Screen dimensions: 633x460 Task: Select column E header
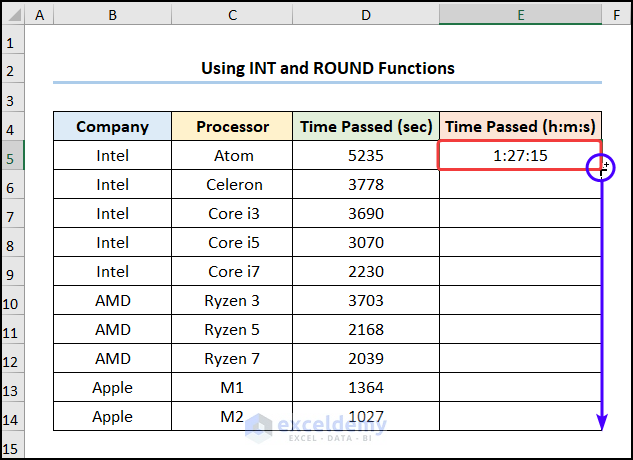click(x=520, y=16)
